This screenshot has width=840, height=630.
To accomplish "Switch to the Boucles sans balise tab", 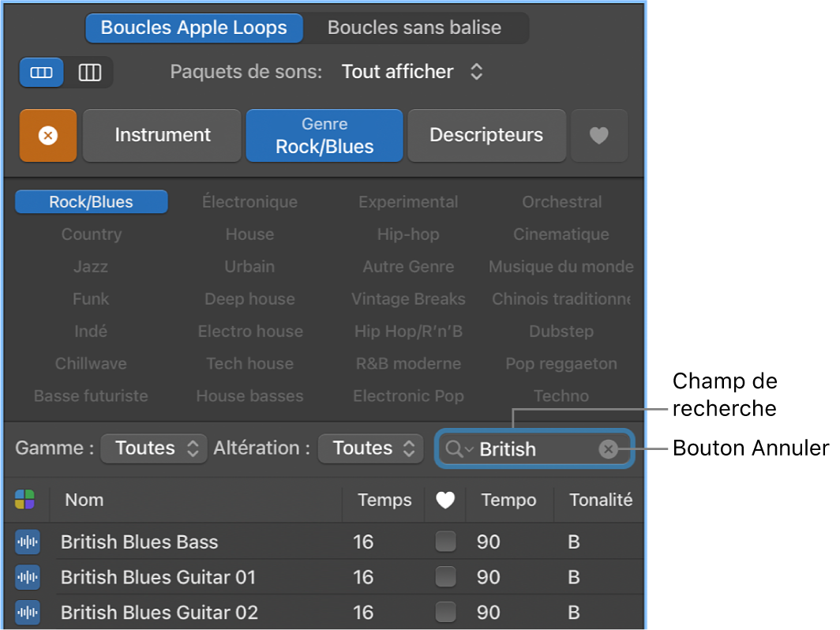I will pyautogui.click(x=416, y=28).
